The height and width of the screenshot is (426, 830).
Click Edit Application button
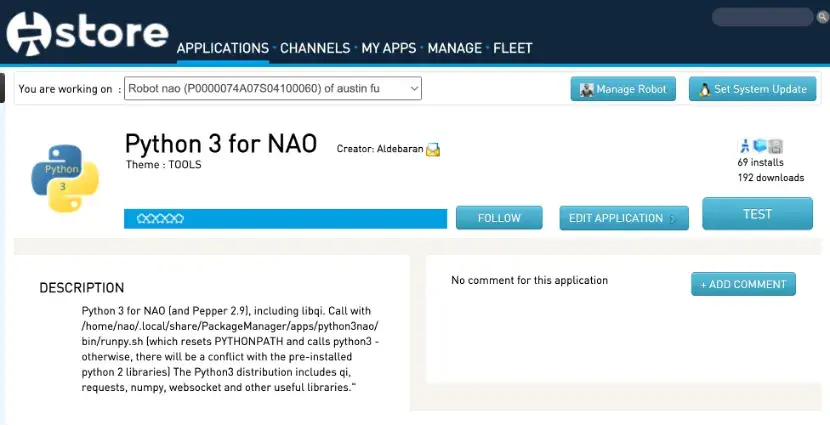pyautogui.click(x=624, y=218)
